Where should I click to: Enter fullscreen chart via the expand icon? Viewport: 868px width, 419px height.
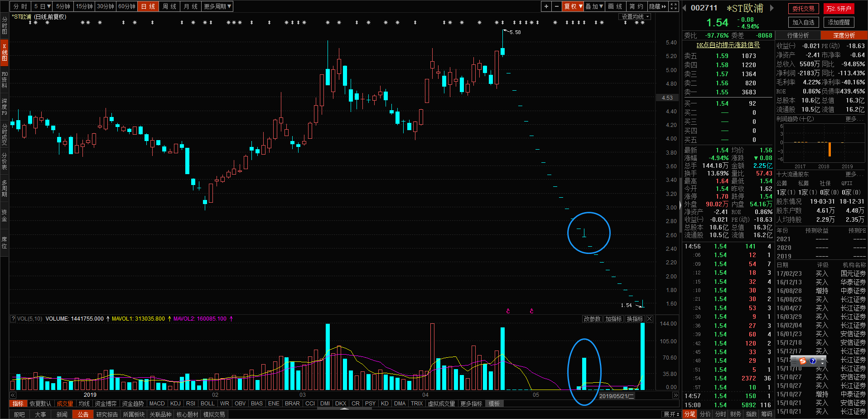pyautogui.click(x=674, y=6)
